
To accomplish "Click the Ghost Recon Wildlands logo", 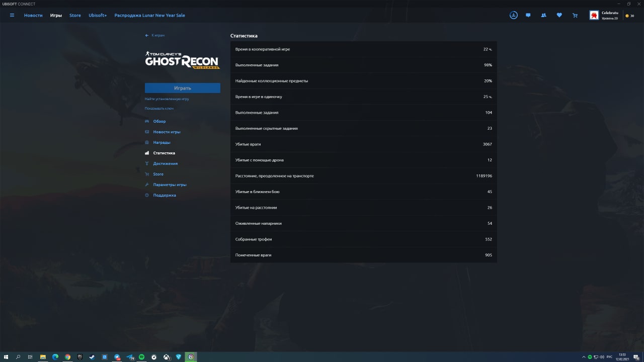I will coord(183,60).
